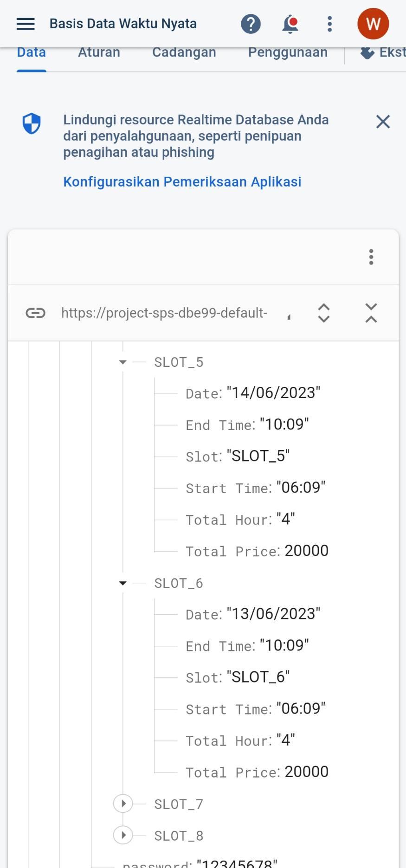
Task: Open the notifications bell
Action: (x=290, y=24)
